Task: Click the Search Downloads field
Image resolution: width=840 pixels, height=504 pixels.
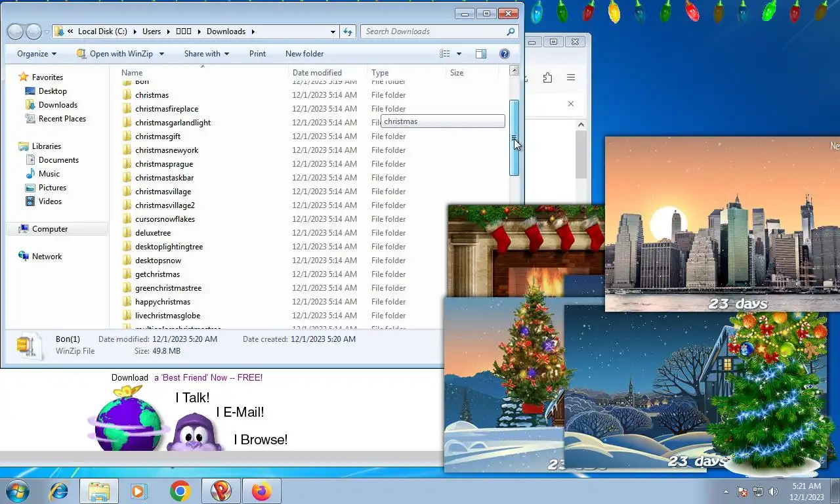Action: coord(434,31)
